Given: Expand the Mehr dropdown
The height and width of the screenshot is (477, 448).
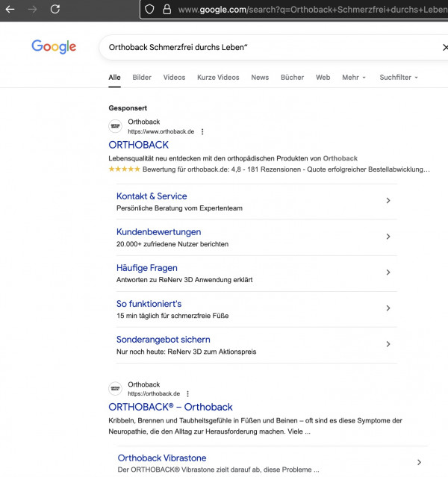Looking at the screenshot, I should point(354,78).
